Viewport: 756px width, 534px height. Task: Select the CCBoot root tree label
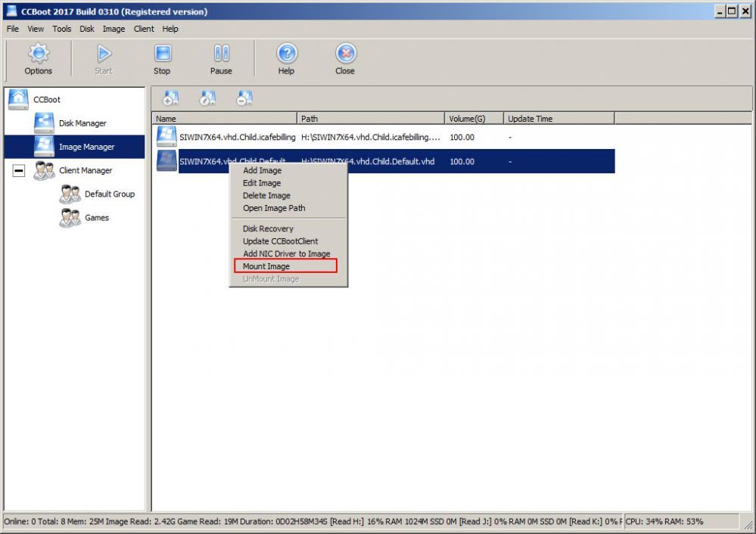pyautogui.click(x=47, y=100)
